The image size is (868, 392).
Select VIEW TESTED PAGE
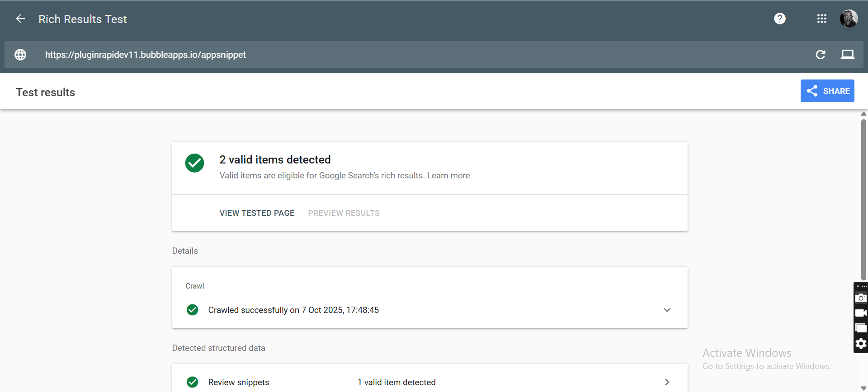pyautogui.click(x=257, y=213)
